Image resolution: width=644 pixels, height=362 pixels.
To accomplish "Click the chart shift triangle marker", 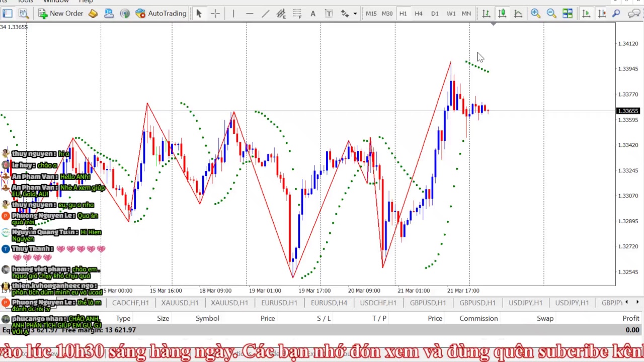I will [494, 24].
